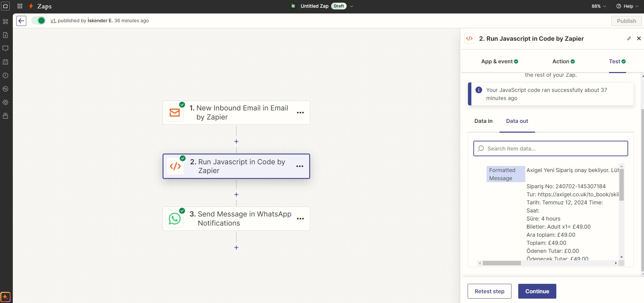Select the Formatted Message field label
Screen dimensions: 644x303
(x=505, y=174)
